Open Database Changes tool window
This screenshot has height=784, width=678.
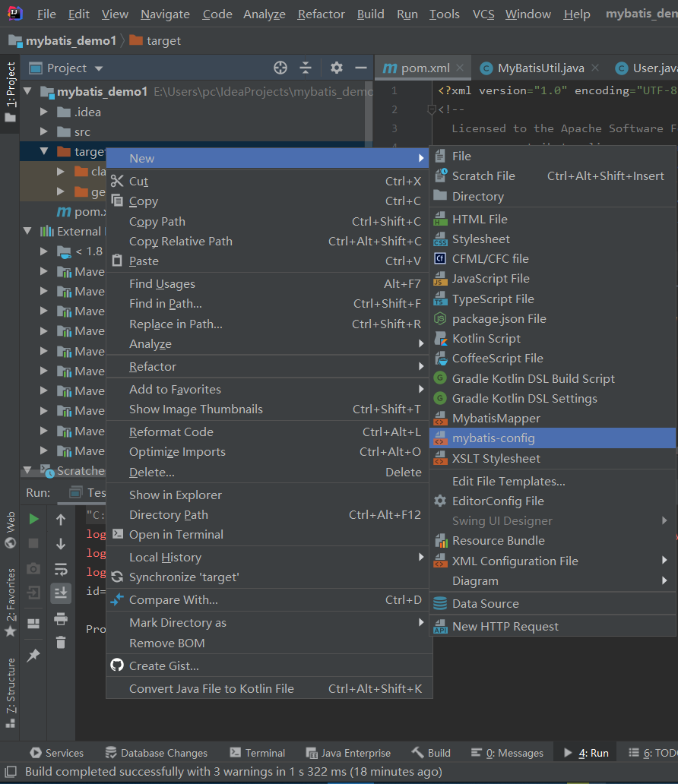(x=156, y=753)
